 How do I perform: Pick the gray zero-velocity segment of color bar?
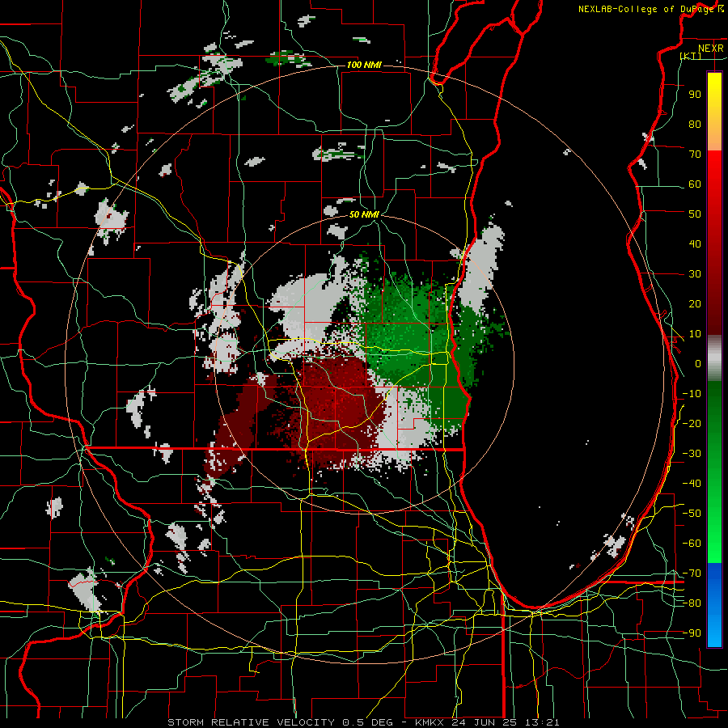tap(714, 358)
